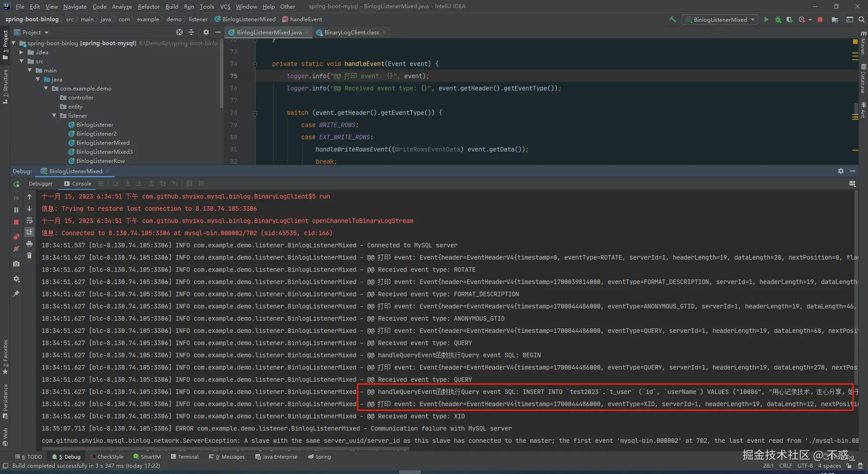View breakpoints using the red circles icon
Screen dimensions: 868x474
tap(16, 237)
